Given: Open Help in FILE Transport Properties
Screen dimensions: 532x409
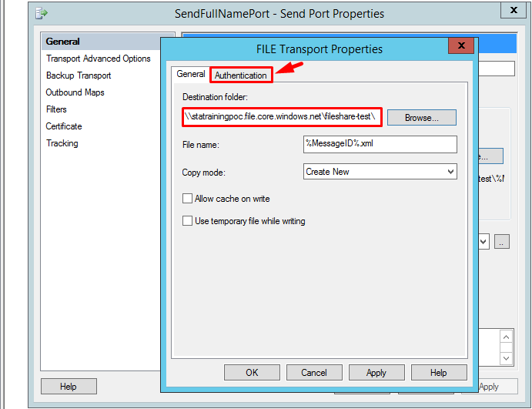Looking at the screenshot, I should click(x=438, y=373).
